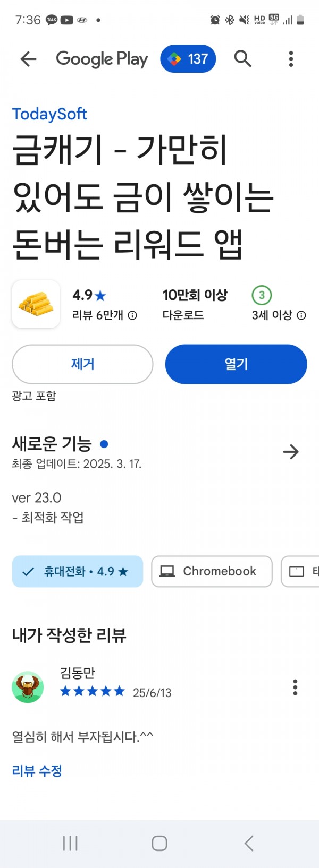Tap the green age rating 3 badge
The height and width of the screenshot is (868, 319).
[x=262, y=295]
